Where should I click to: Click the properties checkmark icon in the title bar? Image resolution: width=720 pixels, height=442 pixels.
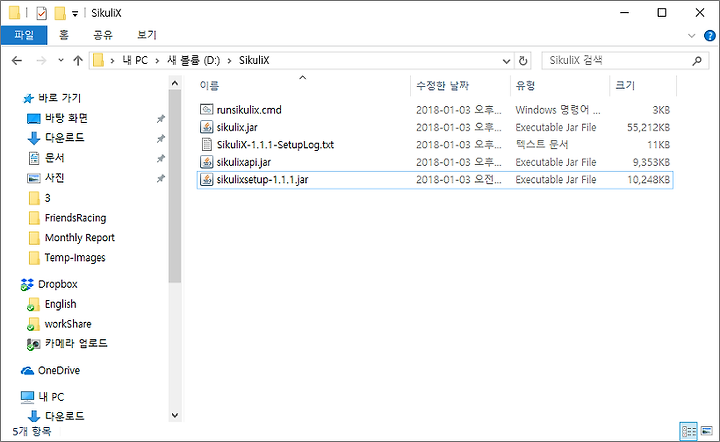pos(41,13)
